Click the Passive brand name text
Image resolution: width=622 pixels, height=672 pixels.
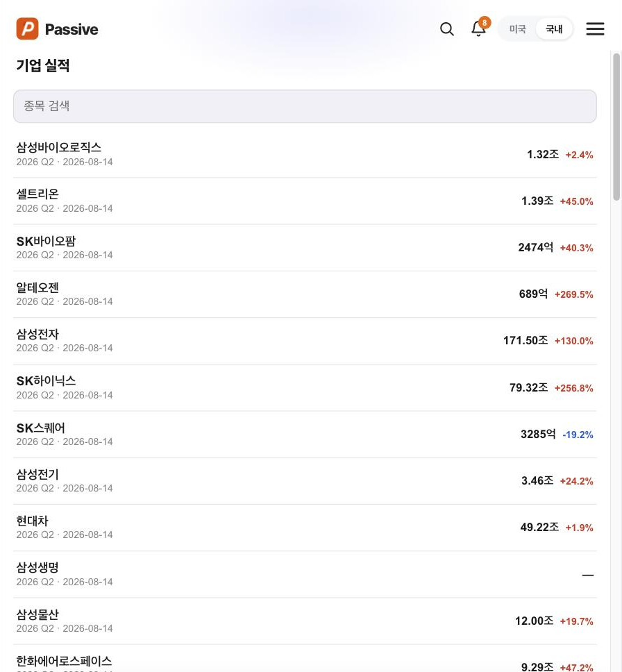pos(72,29)
